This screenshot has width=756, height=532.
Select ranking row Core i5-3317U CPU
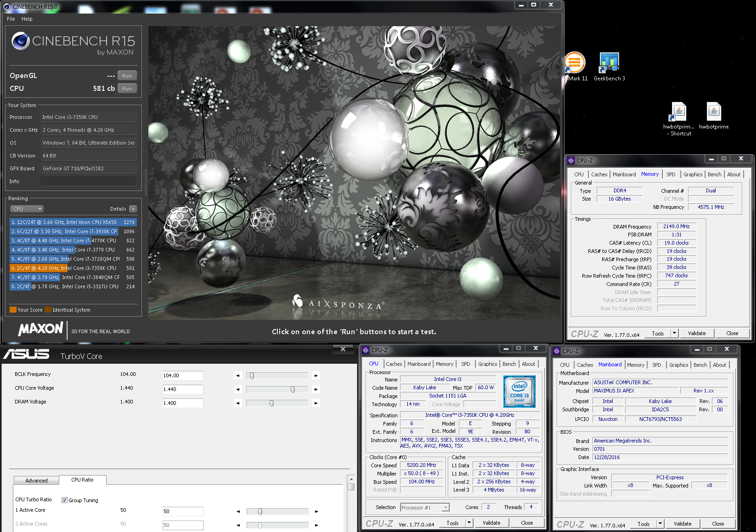point(73,286)
